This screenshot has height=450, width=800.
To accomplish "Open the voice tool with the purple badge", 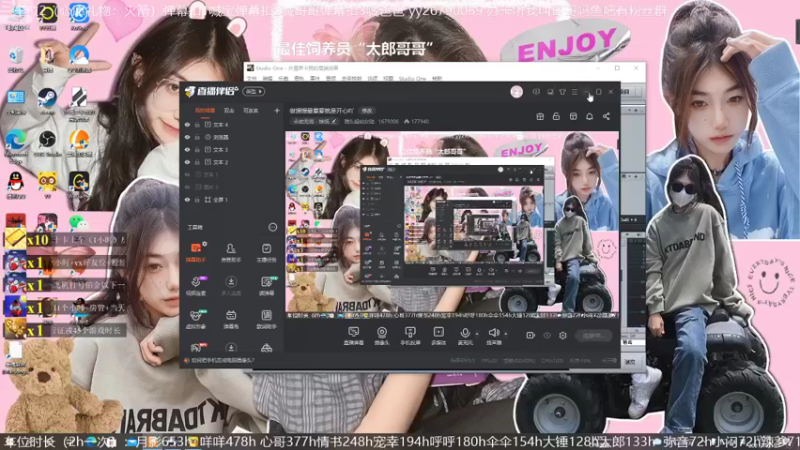I will (x=195, y=285).
